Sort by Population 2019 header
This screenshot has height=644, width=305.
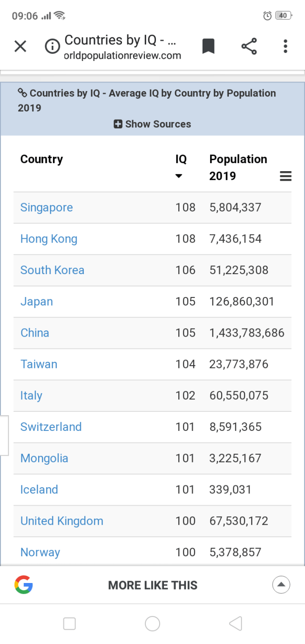coord(238,167)
